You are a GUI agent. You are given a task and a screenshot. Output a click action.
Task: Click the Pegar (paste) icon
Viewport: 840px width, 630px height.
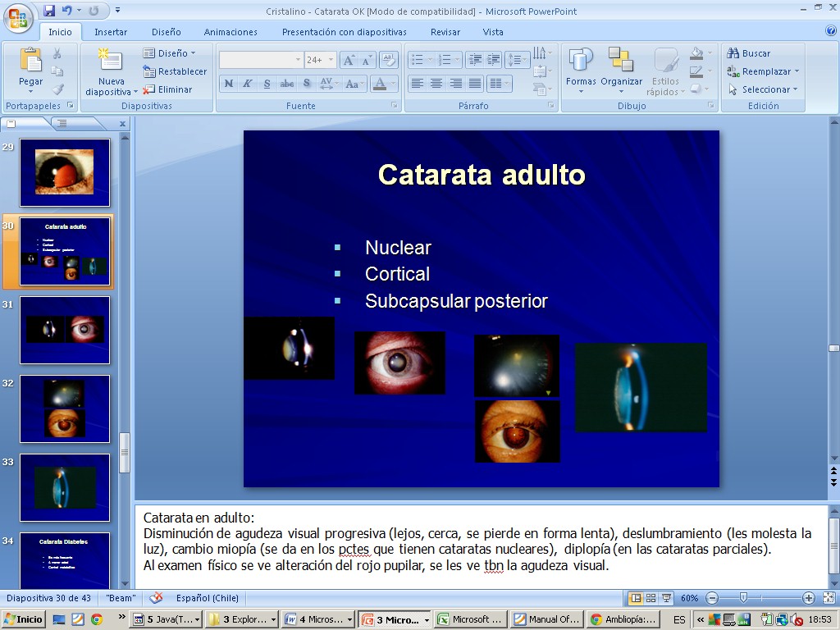click(30, 62)
